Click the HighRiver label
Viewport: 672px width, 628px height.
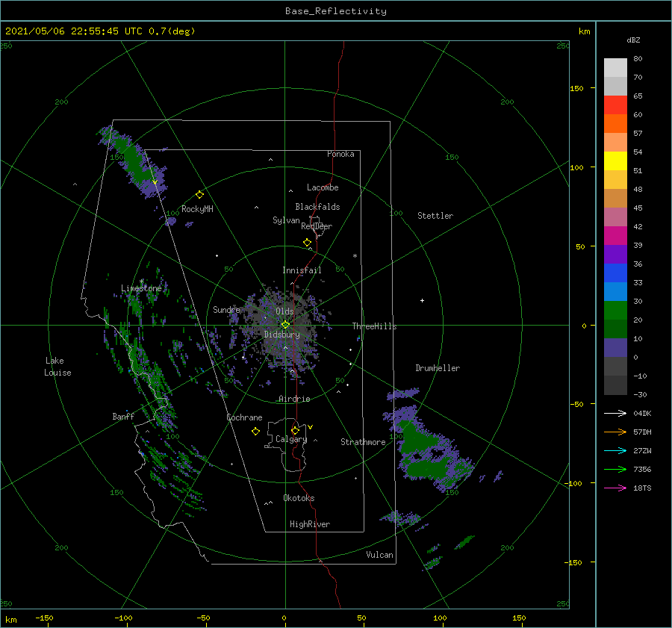point(310,524)
